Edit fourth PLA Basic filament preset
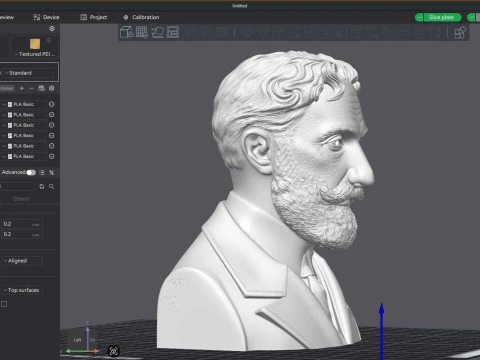Image resolution: width=480 pixels, height=360 pixels. [x=51, y=135]
